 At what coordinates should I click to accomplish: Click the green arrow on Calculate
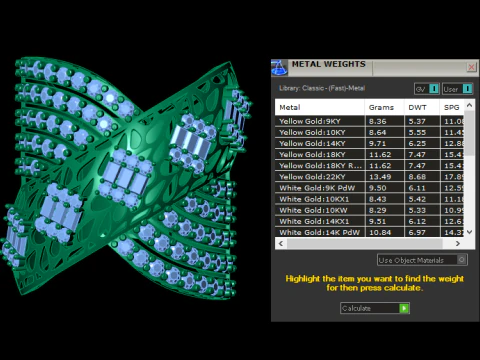(404, 308)
